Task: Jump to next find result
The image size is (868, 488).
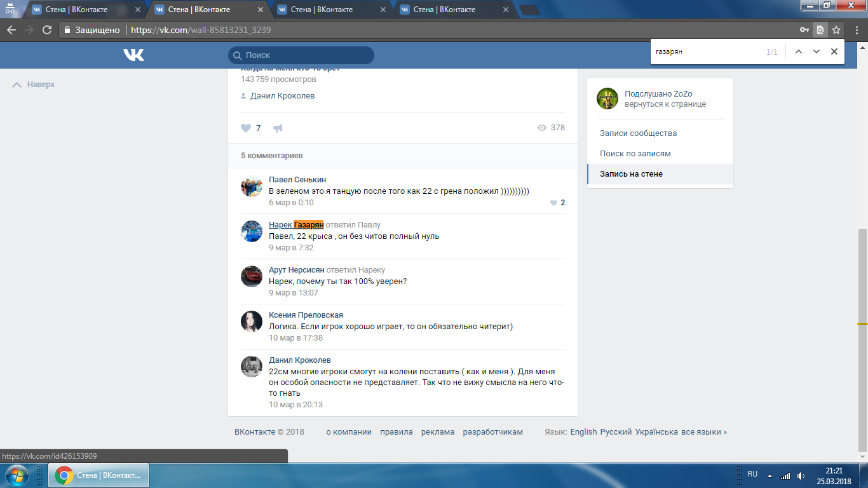Action: click(x=817, y=51)
